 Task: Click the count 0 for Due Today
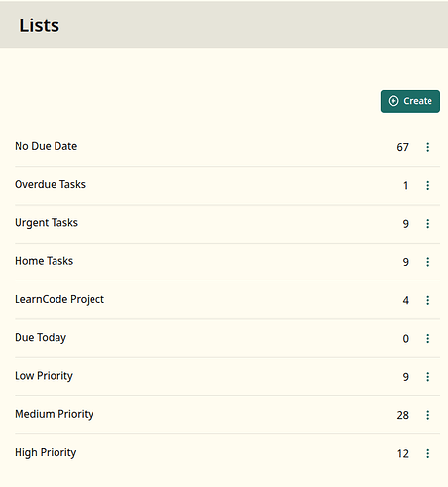coord(406,339)
